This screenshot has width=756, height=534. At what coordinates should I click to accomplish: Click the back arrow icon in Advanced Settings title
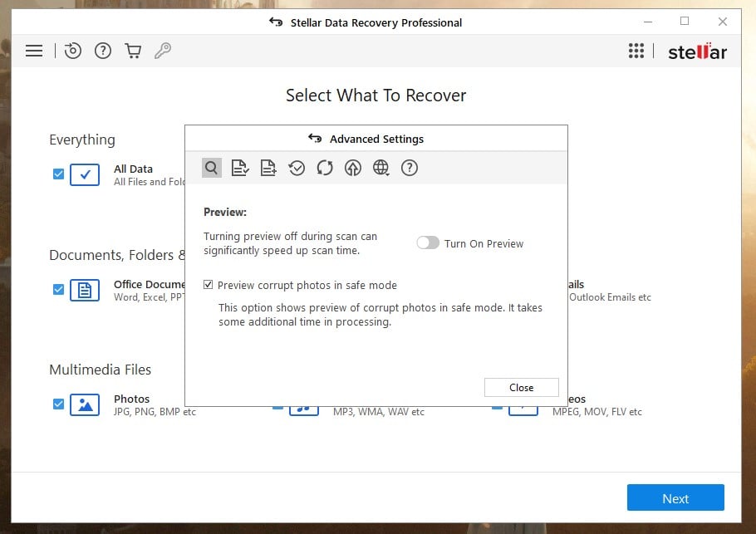coord(315,139)
